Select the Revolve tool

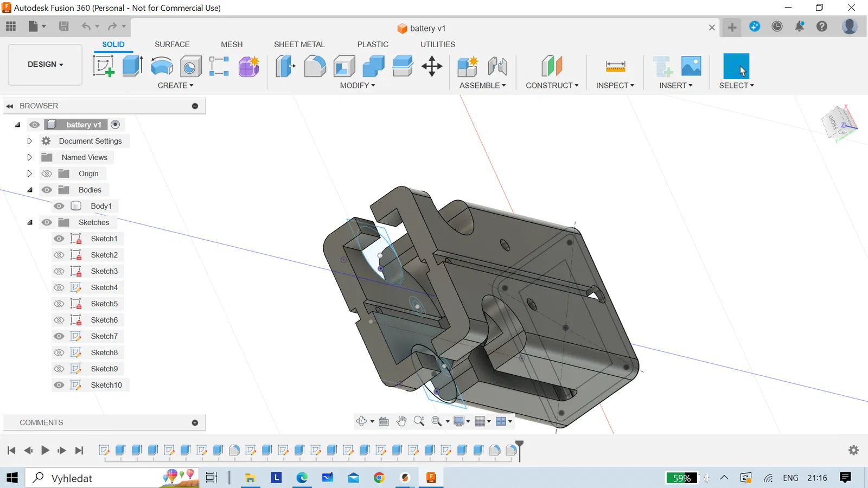(x=162, y=66)
